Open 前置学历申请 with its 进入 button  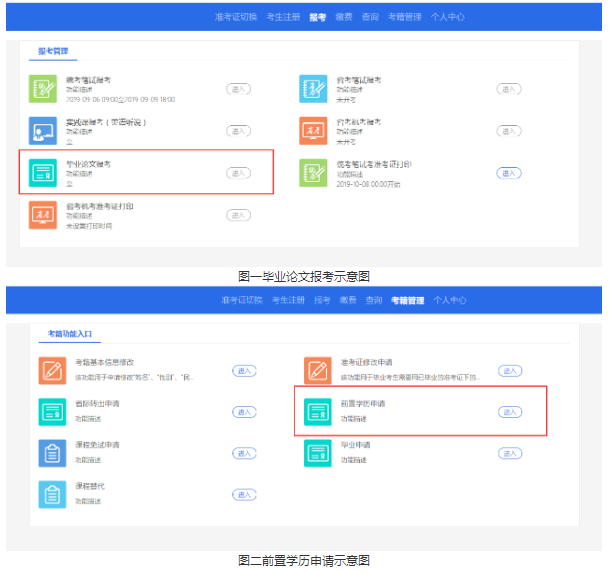pos(510,412)
